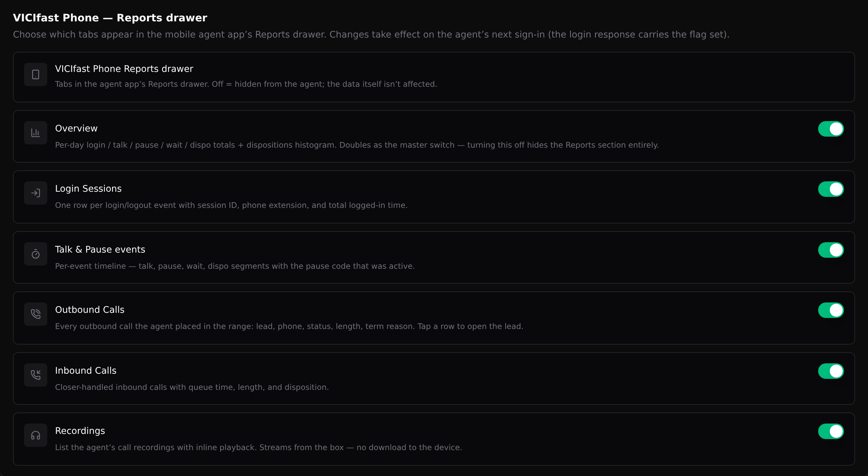Switch off the Outbound Calls toggle
Image resolution: width=868 pixels, height=476 pixels.
[831, 310]
